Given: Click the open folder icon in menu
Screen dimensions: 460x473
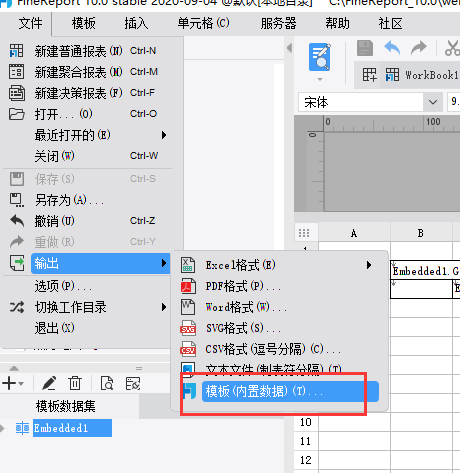Looking at the screenshot, I should [17, 114].
